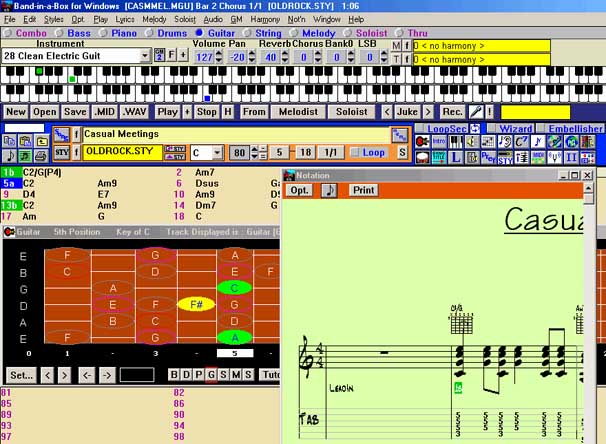Screen dimensions: 606x444
Task: Open the C7 chord builder icon
Action: coord(521,141)
